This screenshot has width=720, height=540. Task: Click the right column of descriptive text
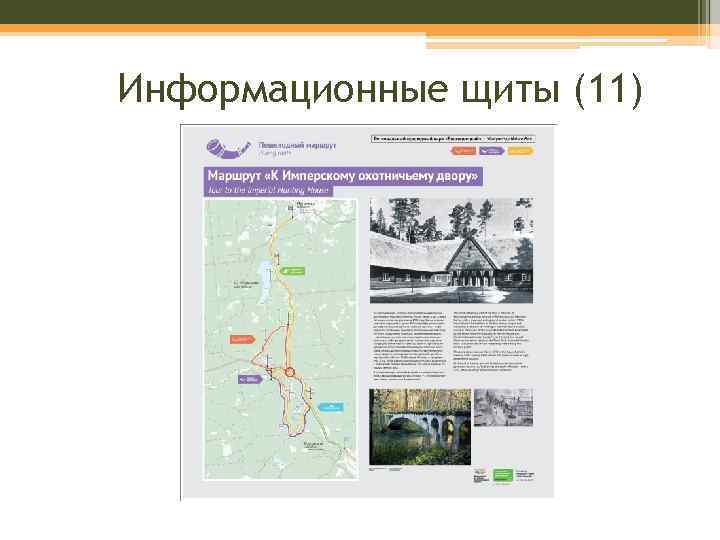point(491,342)
